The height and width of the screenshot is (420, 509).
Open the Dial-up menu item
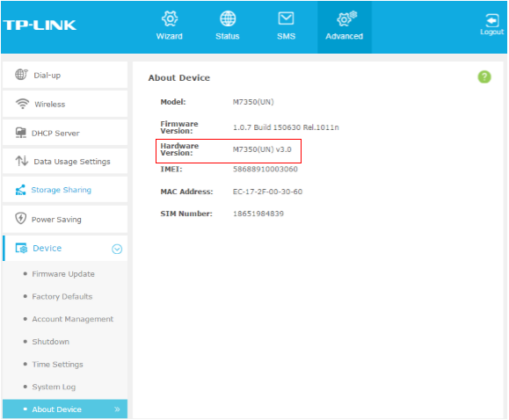[x=65, y=75]
